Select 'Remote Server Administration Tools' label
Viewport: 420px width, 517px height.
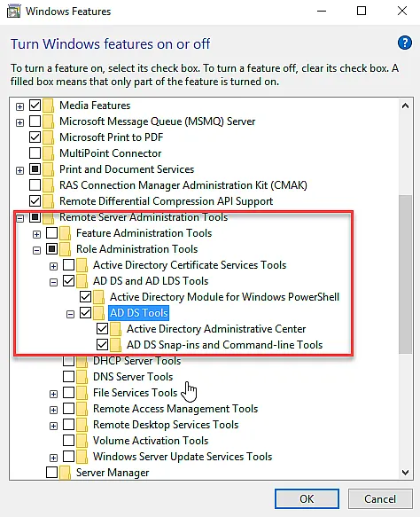click(144, 217)
